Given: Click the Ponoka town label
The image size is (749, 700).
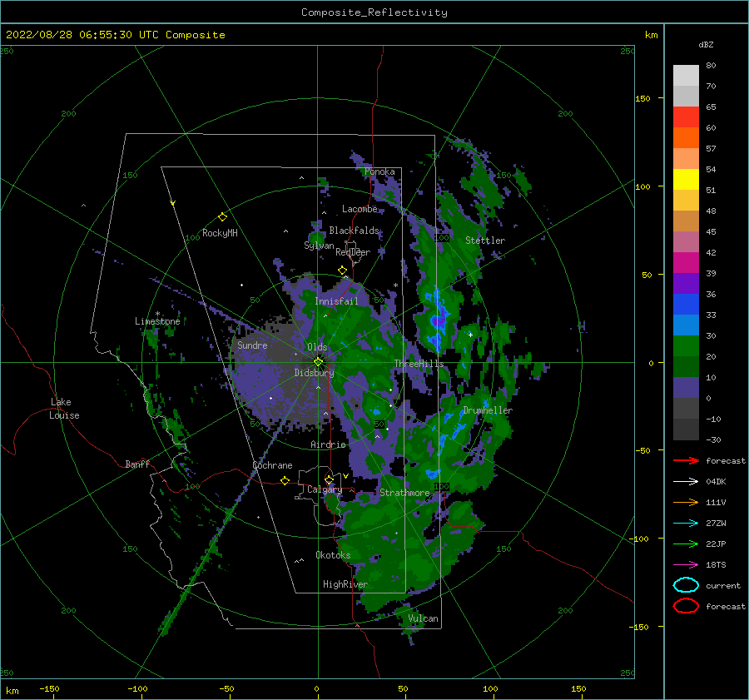Looking at the screenshot, I should click(379, 171).
